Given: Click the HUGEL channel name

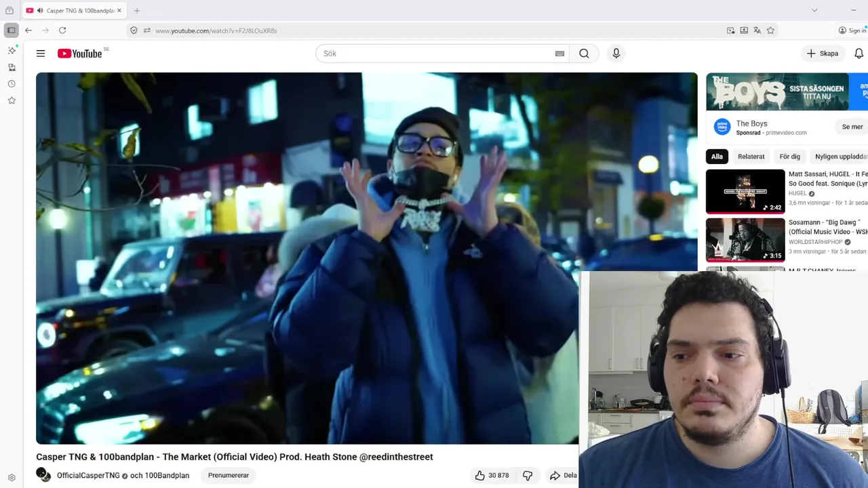Looking at the screenshot, I should (x=797, y=194).
